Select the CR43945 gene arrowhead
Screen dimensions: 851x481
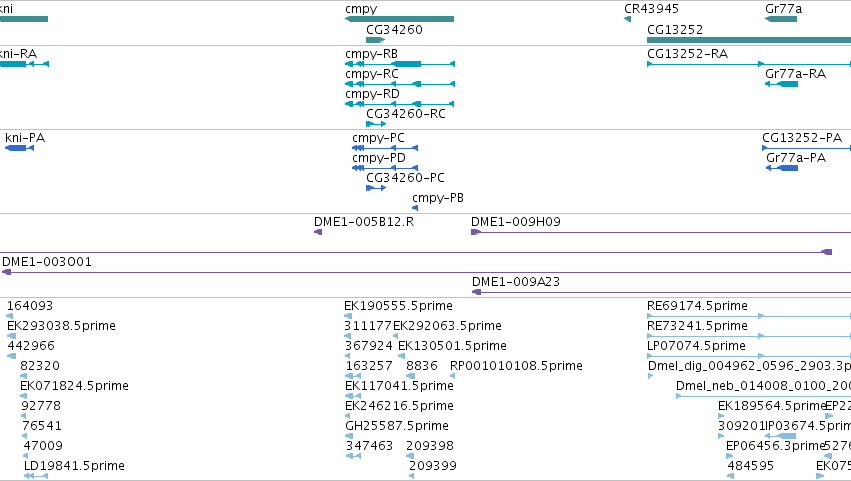[x=627, y=19]
